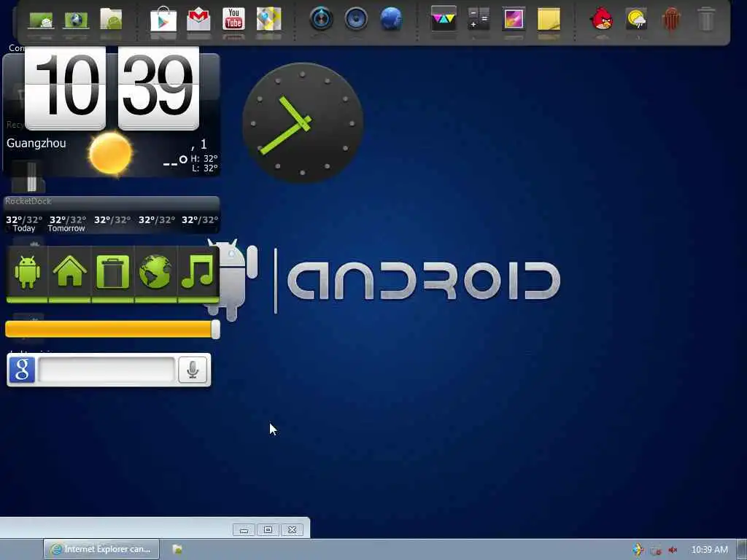Launch the Play Store from the dock

coord(163,19)
